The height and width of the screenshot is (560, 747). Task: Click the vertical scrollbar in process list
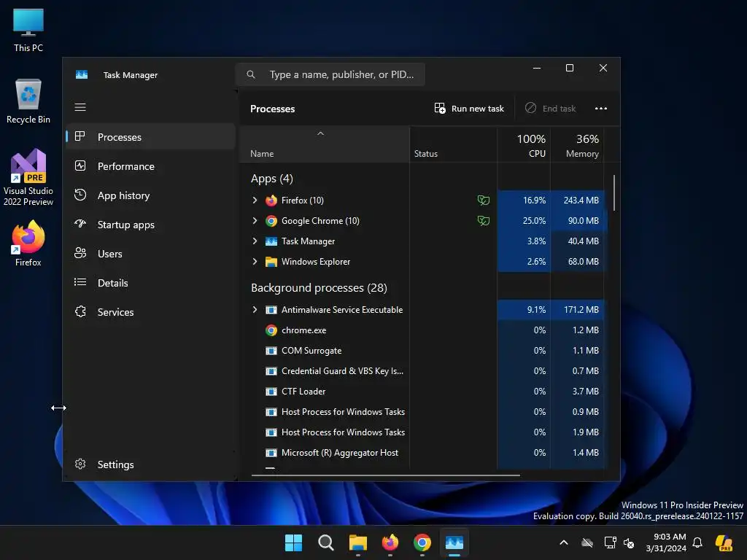coord(614,192)
